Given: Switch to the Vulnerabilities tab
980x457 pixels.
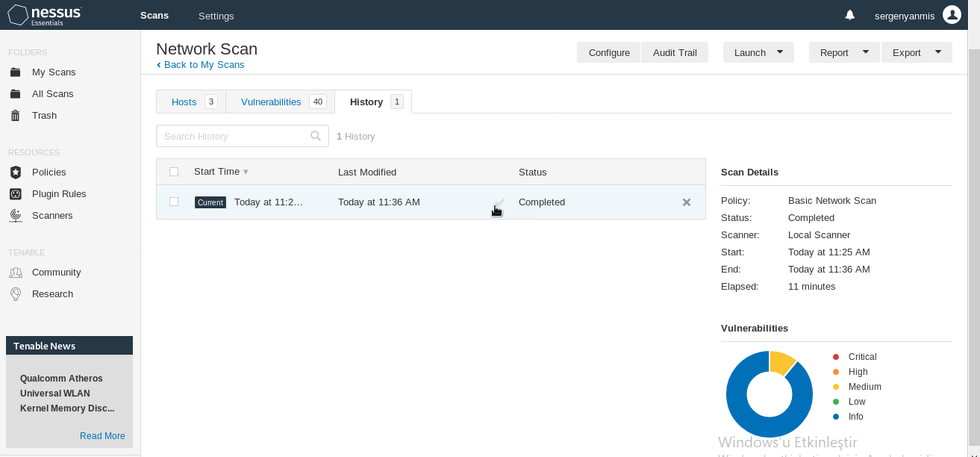Looking at the screenshot, I should click(280, 102).
